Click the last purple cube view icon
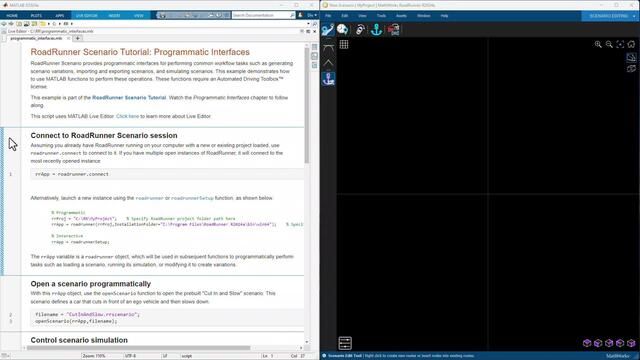Image resolution: width=640 pixels, height=360 pixels. [x=631, y=343]
